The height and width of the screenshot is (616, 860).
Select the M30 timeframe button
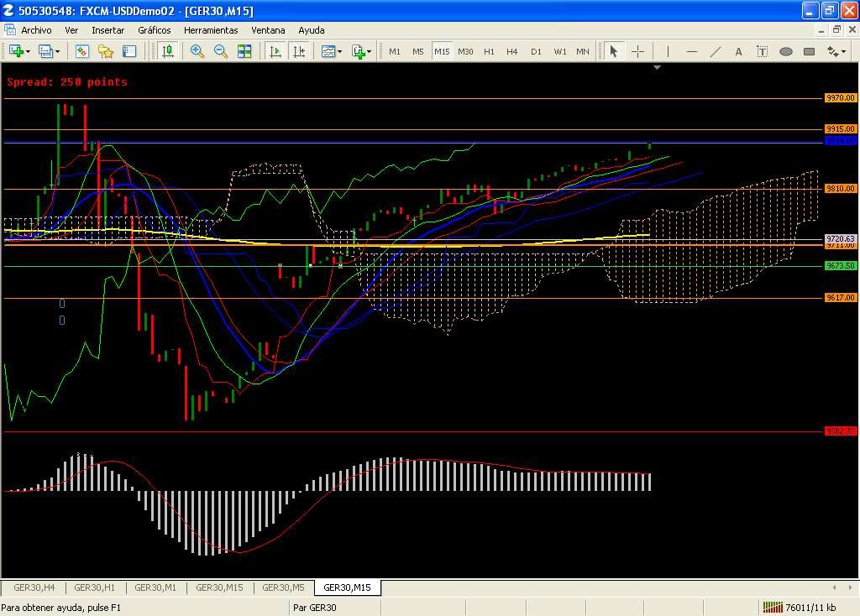coord(465,51)
